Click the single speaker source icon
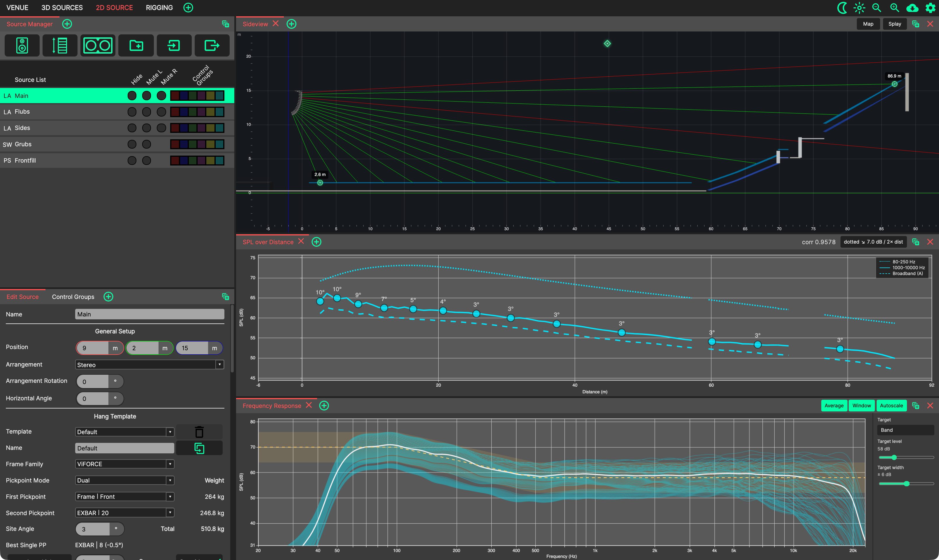Screen dimensions: 939x560 click(22, 46)
